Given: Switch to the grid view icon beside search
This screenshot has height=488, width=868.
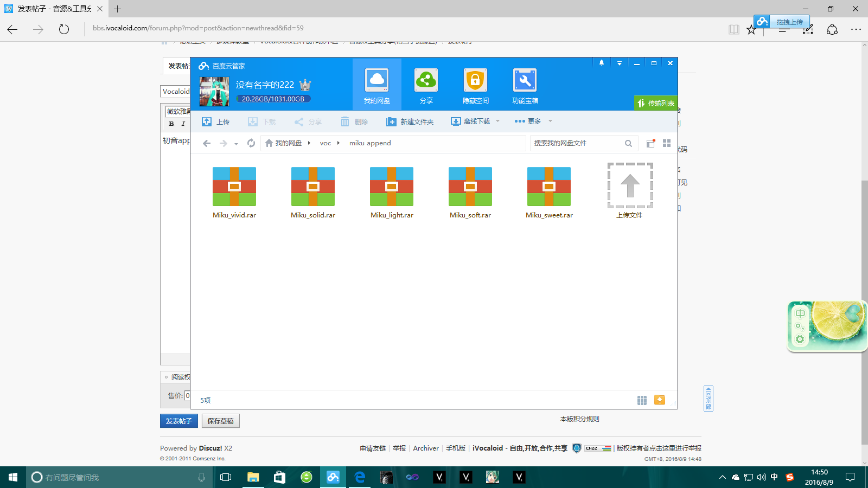Looking at the screenshot, I should click(x=667, y=143).
